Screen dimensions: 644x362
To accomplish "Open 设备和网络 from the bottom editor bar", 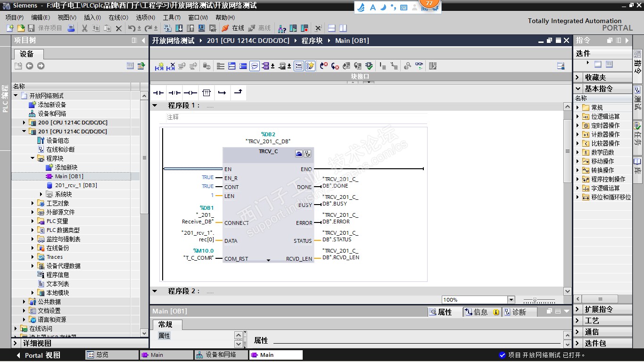I will [220, 355].
